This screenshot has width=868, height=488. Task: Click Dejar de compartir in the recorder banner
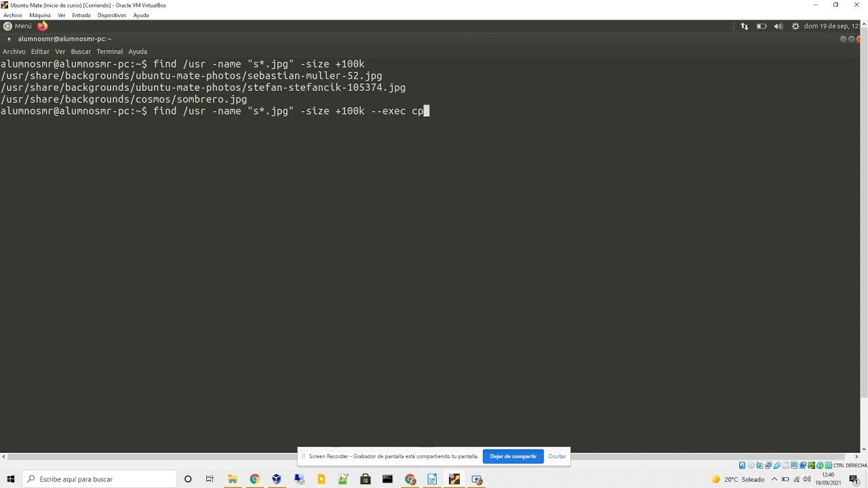point(513,456)
